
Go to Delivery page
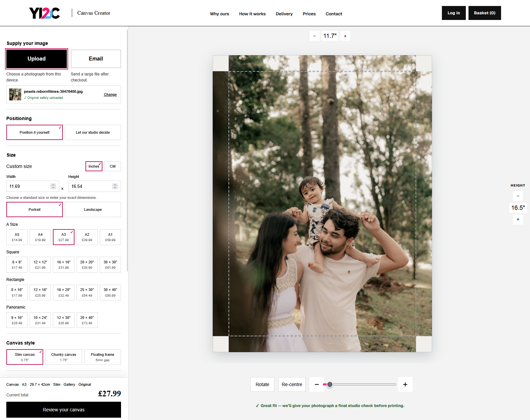pyautogui.click(x=284, y=14)
